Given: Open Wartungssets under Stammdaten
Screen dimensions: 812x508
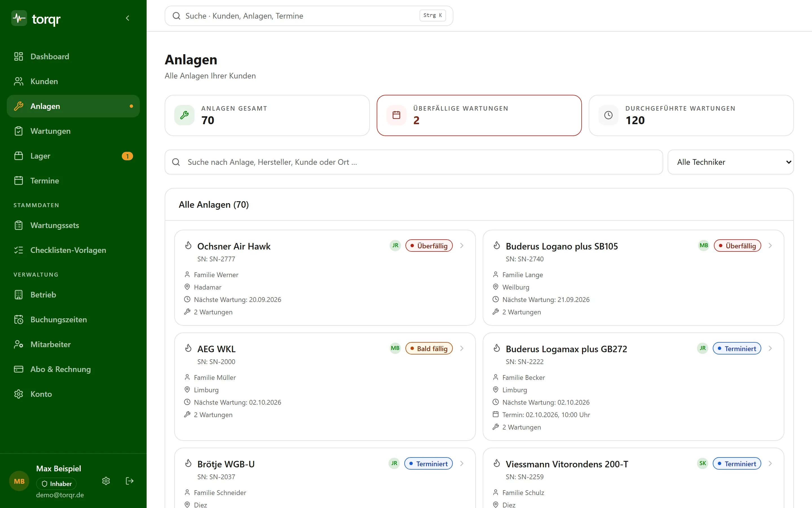Looking at the screenshot, I should (73, 225).
